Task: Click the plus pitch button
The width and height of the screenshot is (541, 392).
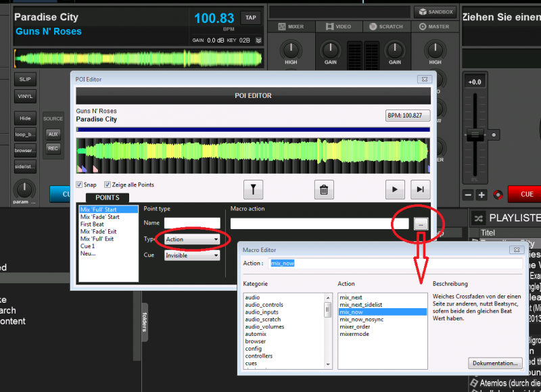Action: click(x=481, y=195)
